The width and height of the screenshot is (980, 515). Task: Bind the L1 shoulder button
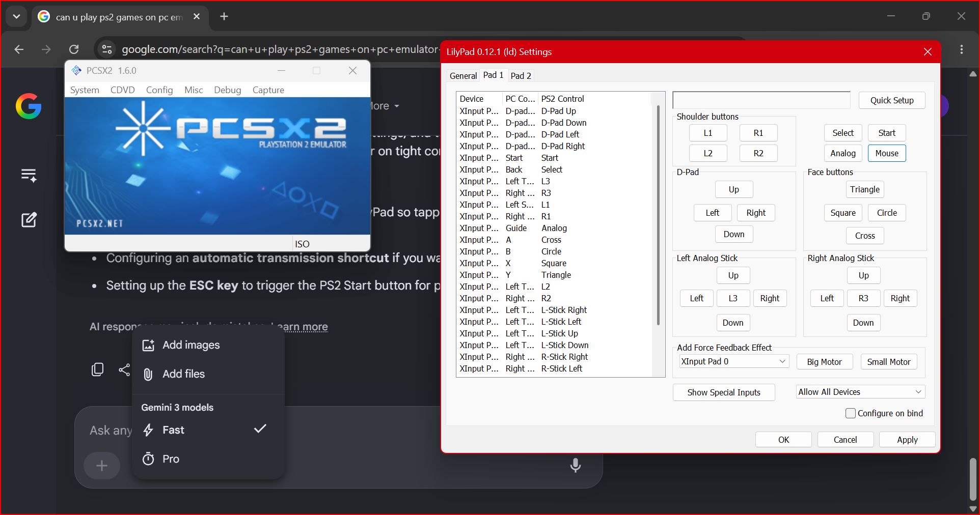(708, 133)
